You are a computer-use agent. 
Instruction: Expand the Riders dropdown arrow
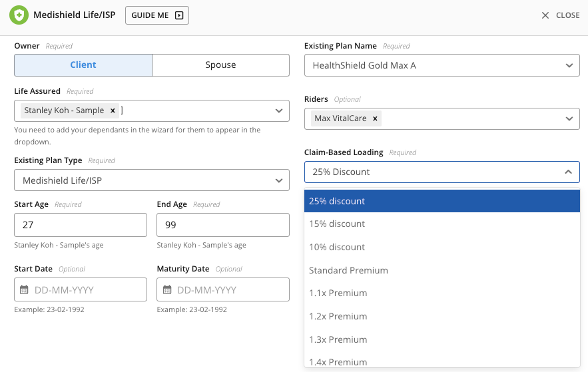(x=569, y=118)
